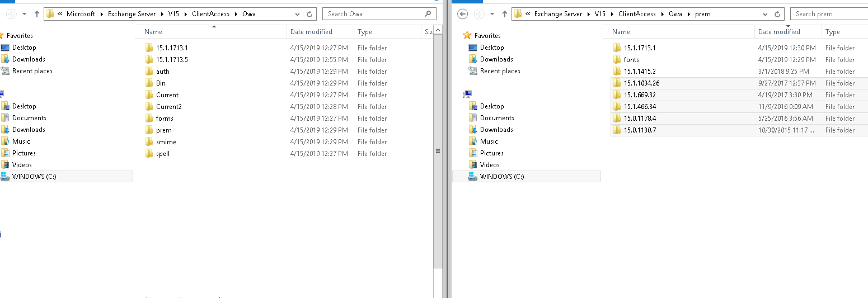
Task: Click the forms folder icon
Action: [149, 118]
